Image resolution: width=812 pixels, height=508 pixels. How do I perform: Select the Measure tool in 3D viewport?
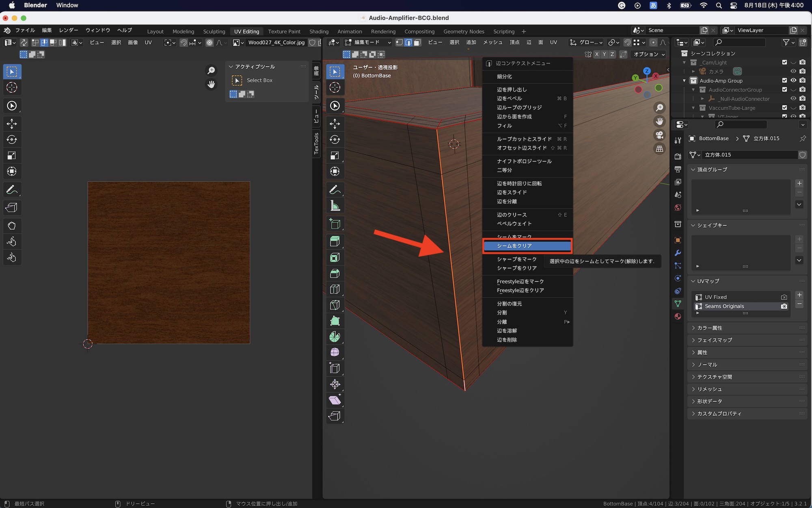click(x=335, y=206)
